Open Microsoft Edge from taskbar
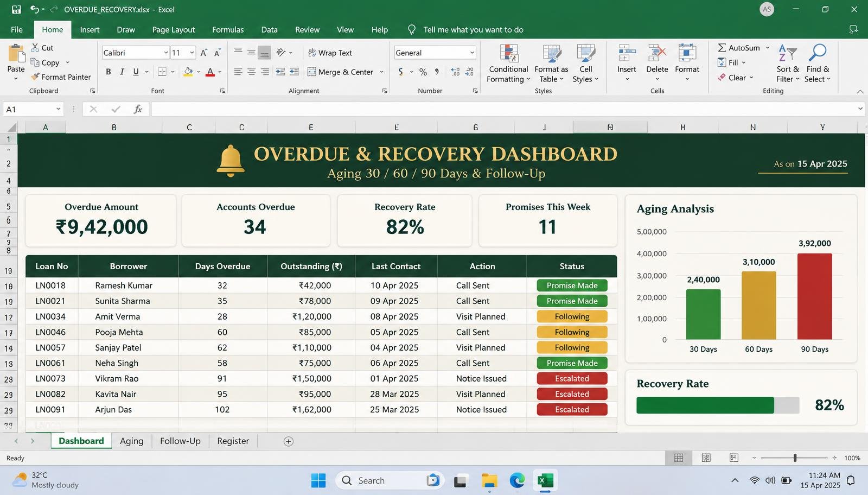The image size is (868, 495). [x=517, y=480]
